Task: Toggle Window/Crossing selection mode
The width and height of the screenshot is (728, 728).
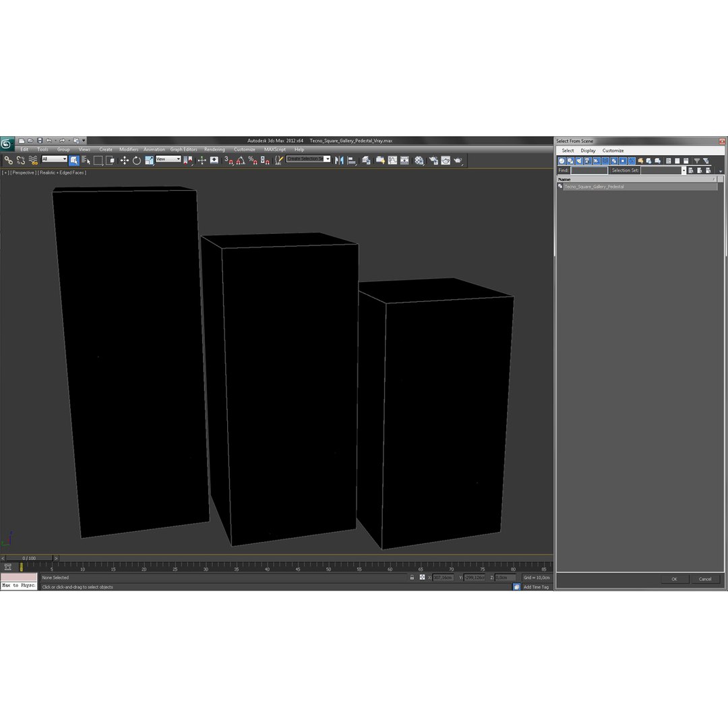Action: 110,160
